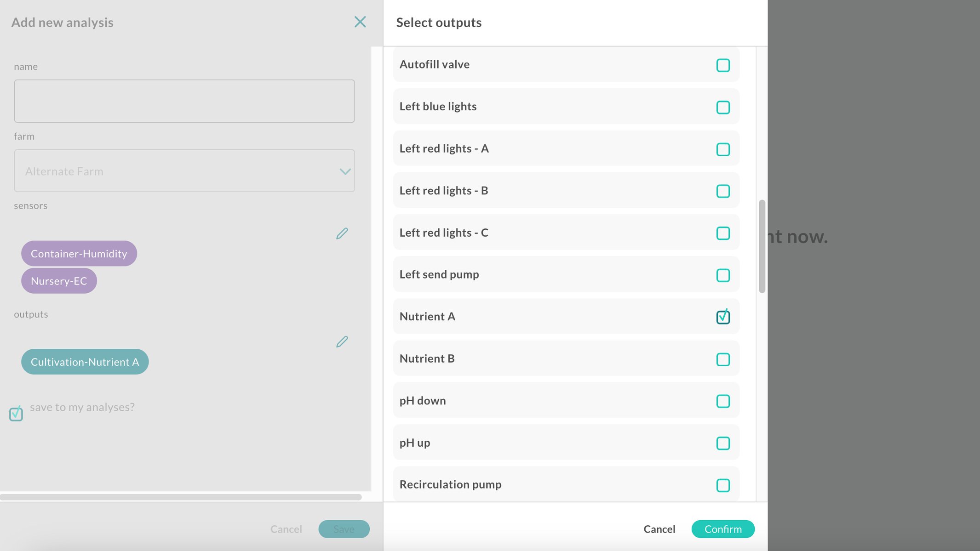Enable the pH down checkbox

(723, 401)
